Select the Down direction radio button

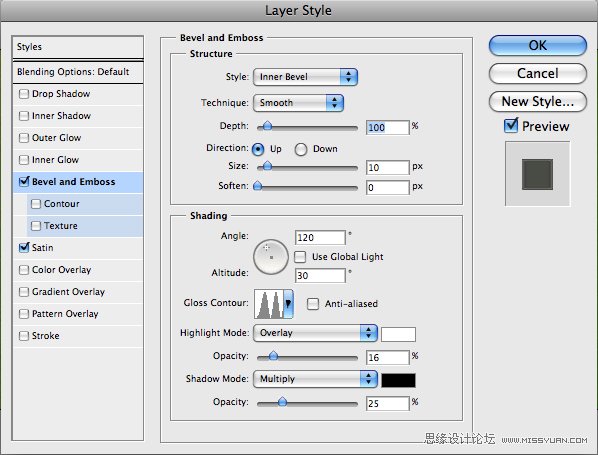[301, 149]
